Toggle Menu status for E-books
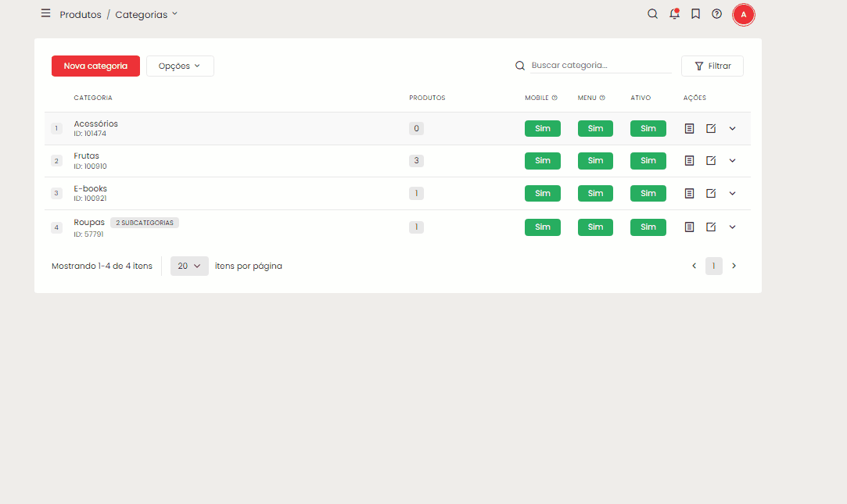This screenshot has width=847, height=504. [595, 193]
